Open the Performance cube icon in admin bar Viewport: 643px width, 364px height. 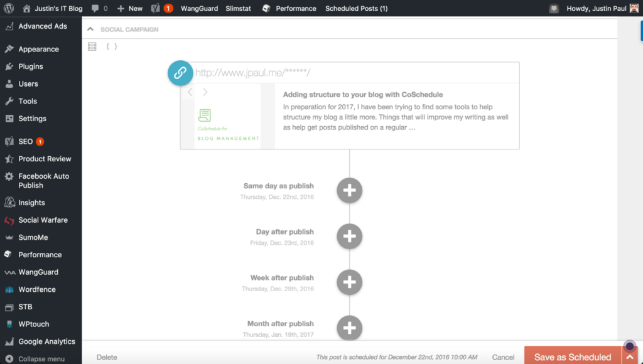tap(266, 8)
